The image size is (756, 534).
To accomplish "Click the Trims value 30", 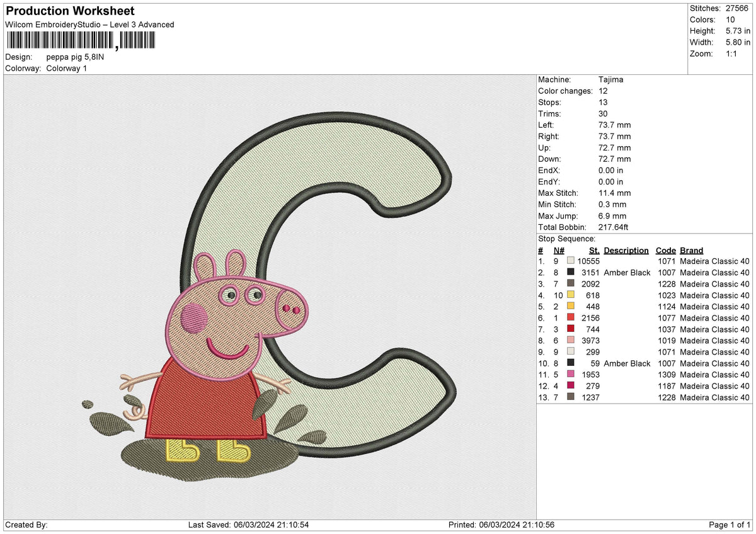I will tap(603, 114).
